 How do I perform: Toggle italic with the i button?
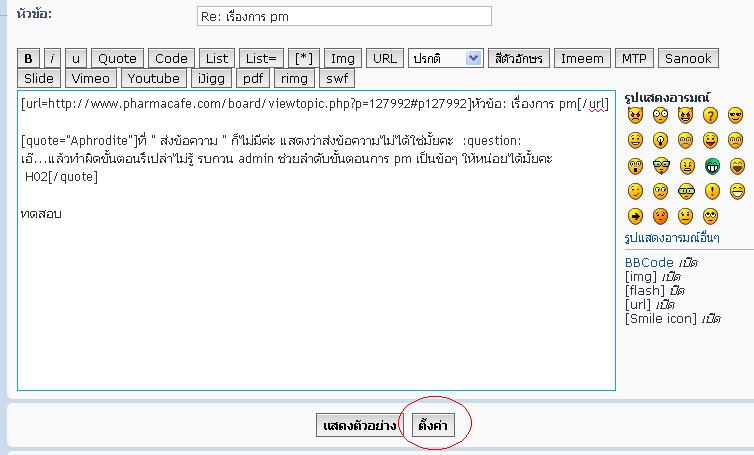[53, 58]
